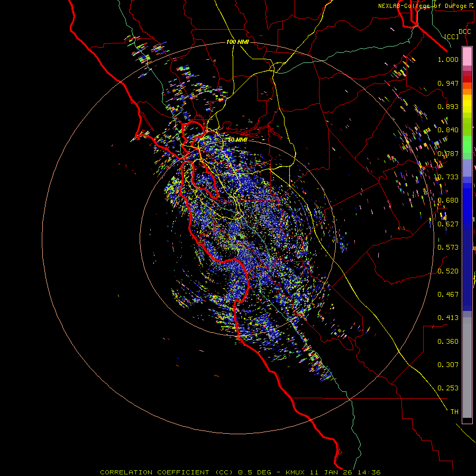The width and height of the screenshot is (476, 476).
Task: Click the 0.787 legend value
Action: [x=448, y=153]
